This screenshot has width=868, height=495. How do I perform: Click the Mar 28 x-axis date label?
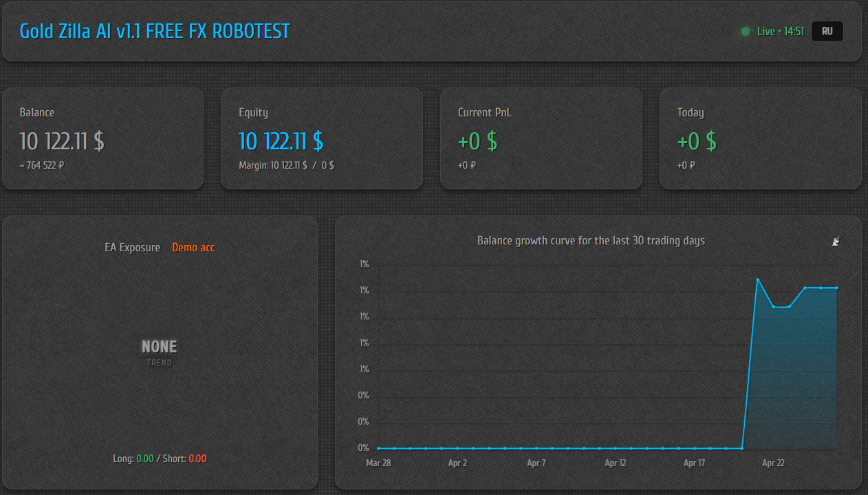coord(378,463)
